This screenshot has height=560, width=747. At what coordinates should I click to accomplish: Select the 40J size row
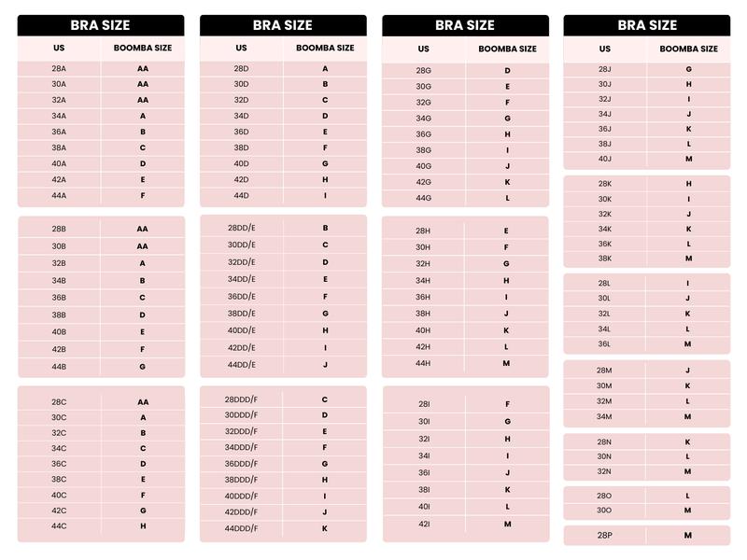646,159
